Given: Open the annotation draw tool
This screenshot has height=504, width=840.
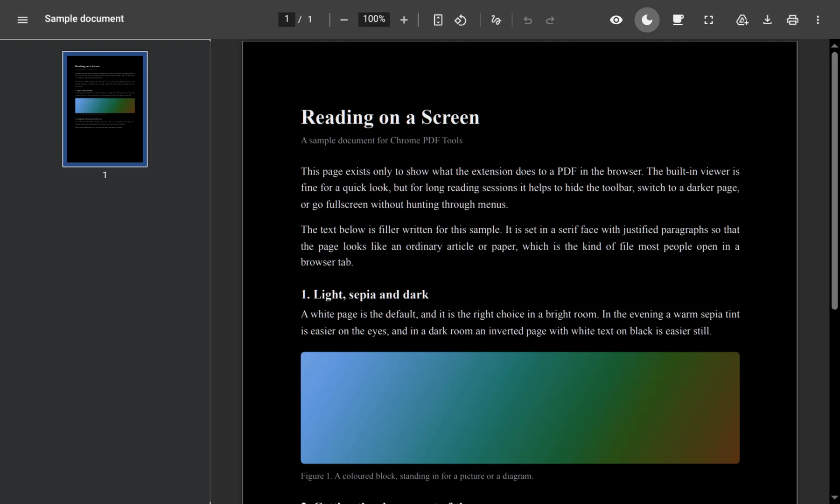Looking at the screenshot, I should point(496,20).
